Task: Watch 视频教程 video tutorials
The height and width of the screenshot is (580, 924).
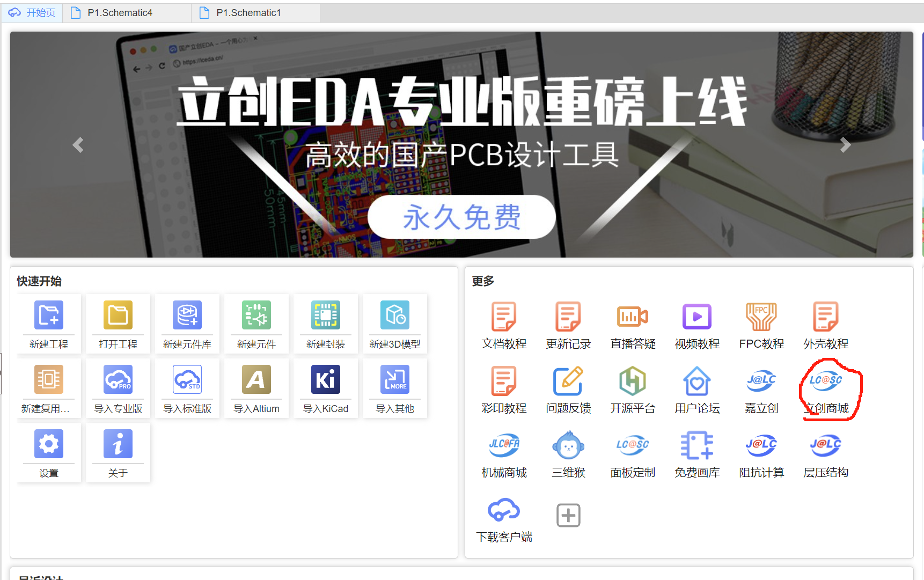Action: [697, 317]
